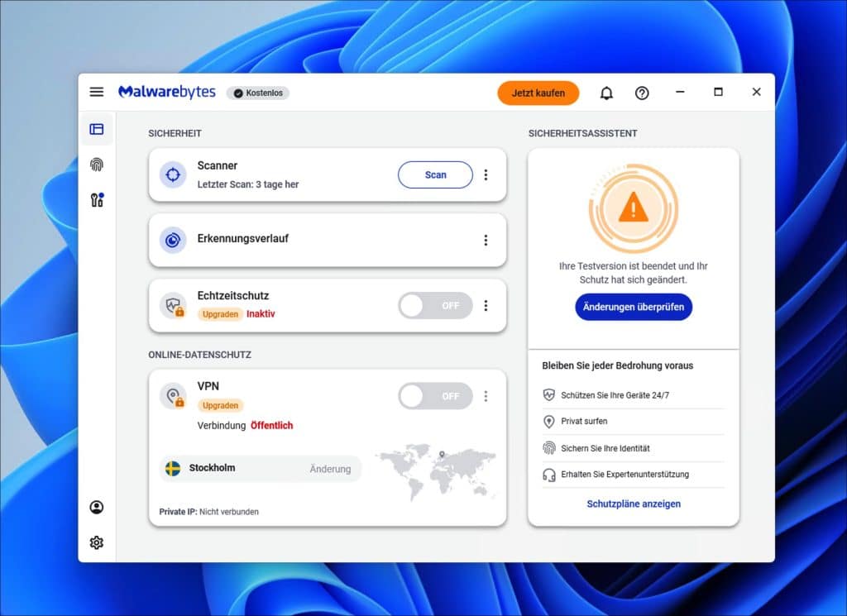The image size is (847, 616).
Task: Open the Scanner card options menu
Action: (x=486, y=174)
